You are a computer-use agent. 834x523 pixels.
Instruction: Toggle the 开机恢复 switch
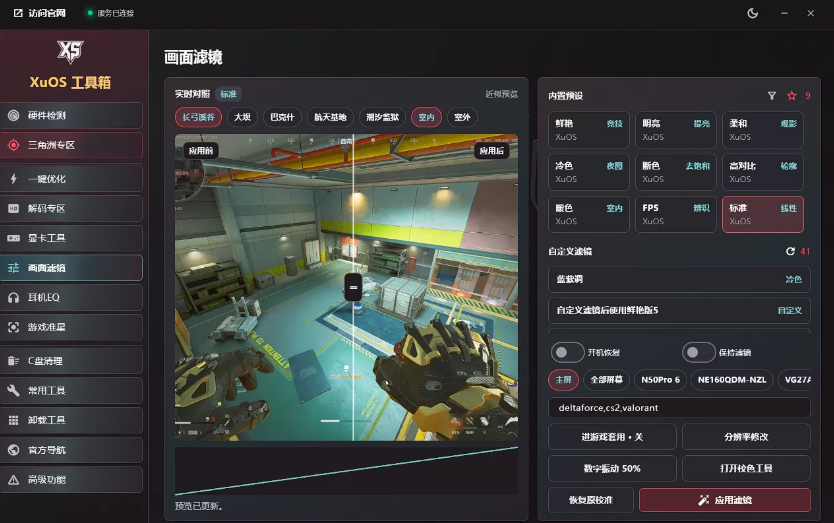[567, 352]
